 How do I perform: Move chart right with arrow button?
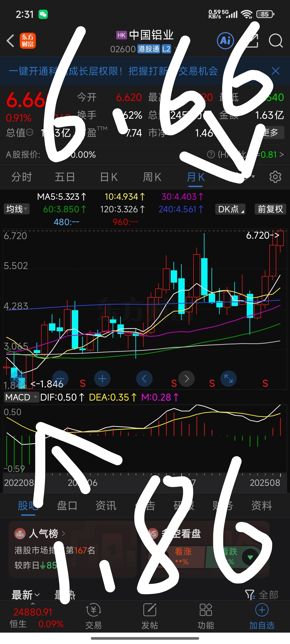tap(186, 379)
